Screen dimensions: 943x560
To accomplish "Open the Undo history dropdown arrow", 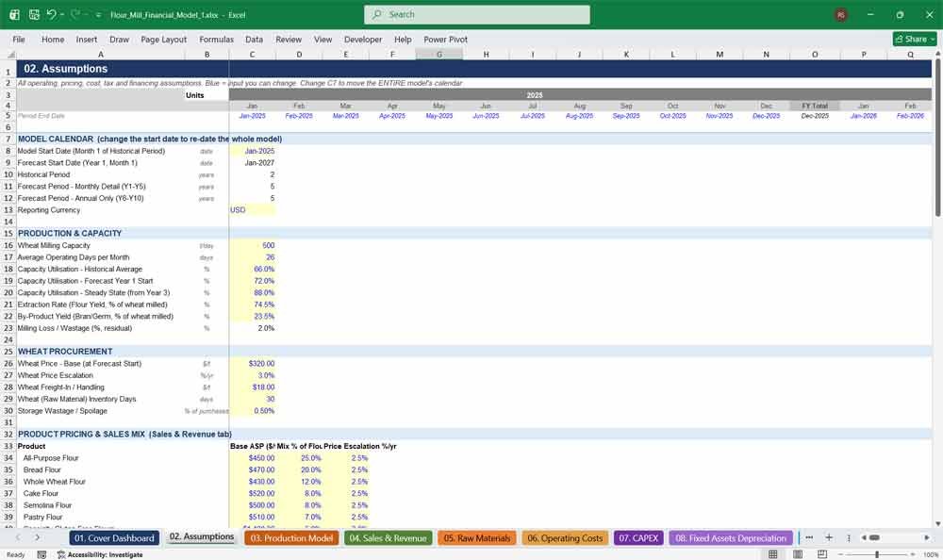I will (x=62, y=14).
